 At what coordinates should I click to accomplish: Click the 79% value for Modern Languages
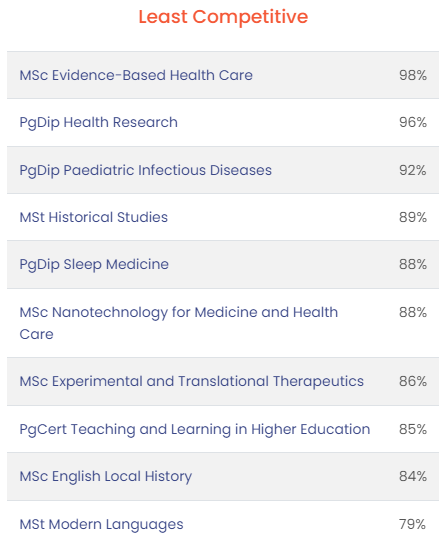point(413,524)
